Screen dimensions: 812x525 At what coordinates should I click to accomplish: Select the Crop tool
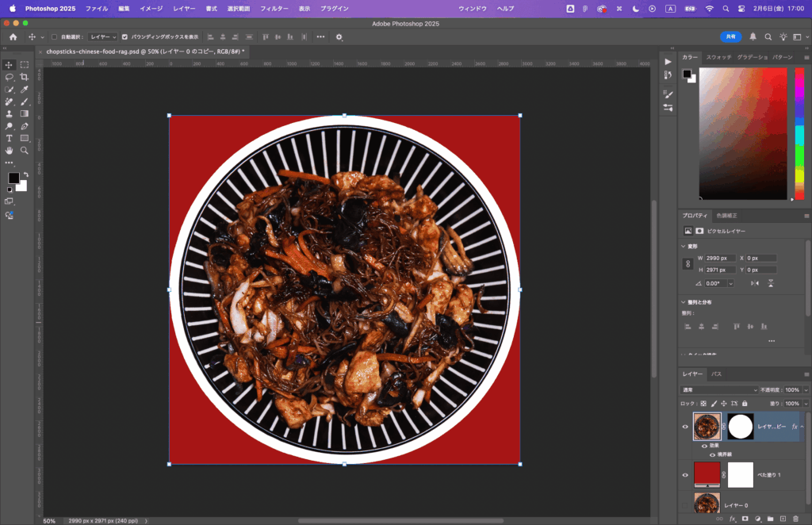click(x=25, y=77)
